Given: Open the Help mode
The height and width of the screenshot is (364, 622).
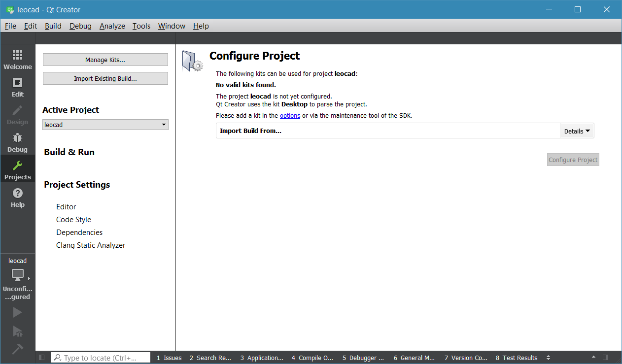Looking at the screenshot, I should pyautogui.click(x=18, y=197).
